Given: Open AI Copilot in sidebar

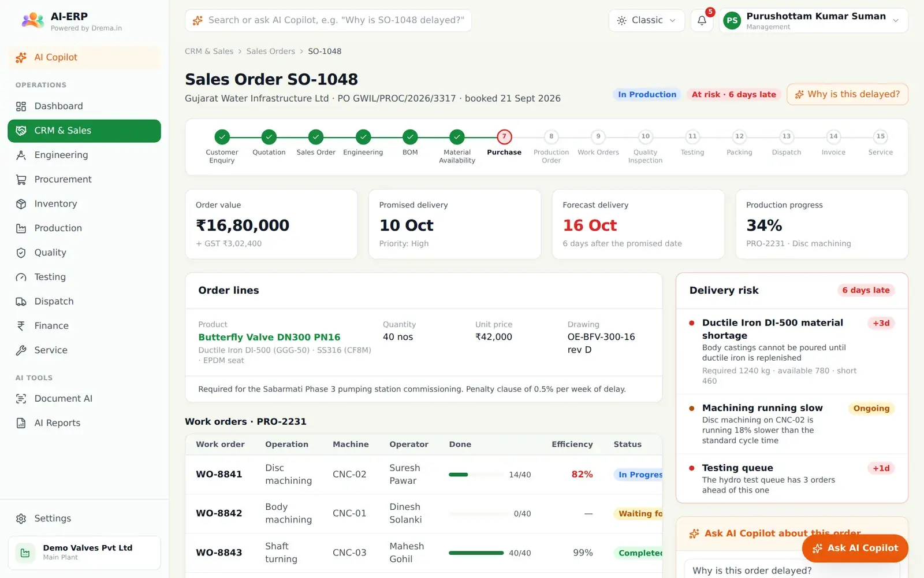Looking at the screenshot, I should click(84, 57).
